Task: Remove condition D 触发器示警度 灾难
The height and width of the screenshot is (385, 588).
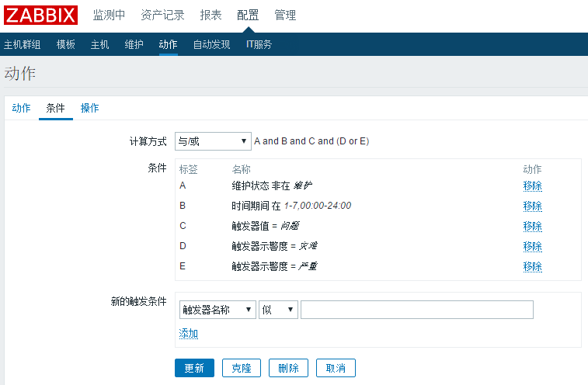Action: click(x=532, y=246)
